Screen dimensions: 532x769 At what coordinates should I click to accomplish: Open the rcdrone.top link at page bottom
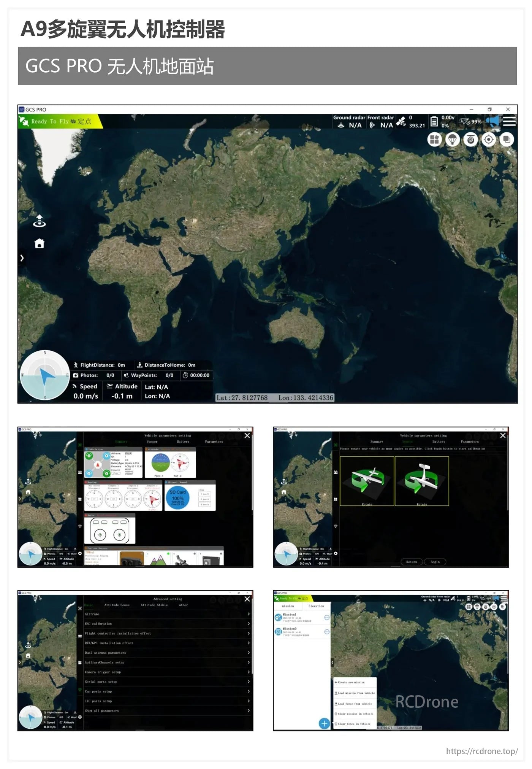481,751
